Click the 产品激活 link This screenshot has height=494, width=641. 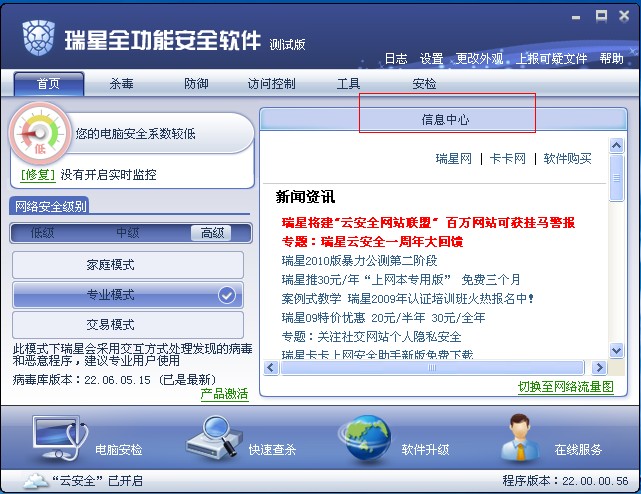(224, 394)
